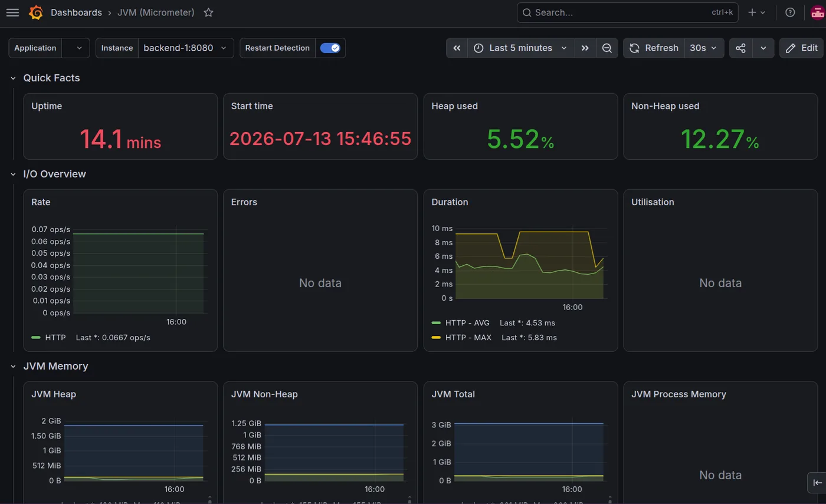
Task: Open the plus add-new menu
Action: click(x=756, y=12)
